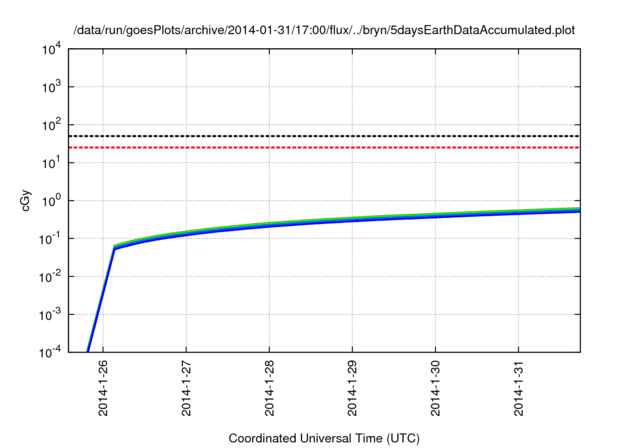Screen dimensions: 640x448
Task: Click the y-axis tick label 10^1
Action: [51, 163]
